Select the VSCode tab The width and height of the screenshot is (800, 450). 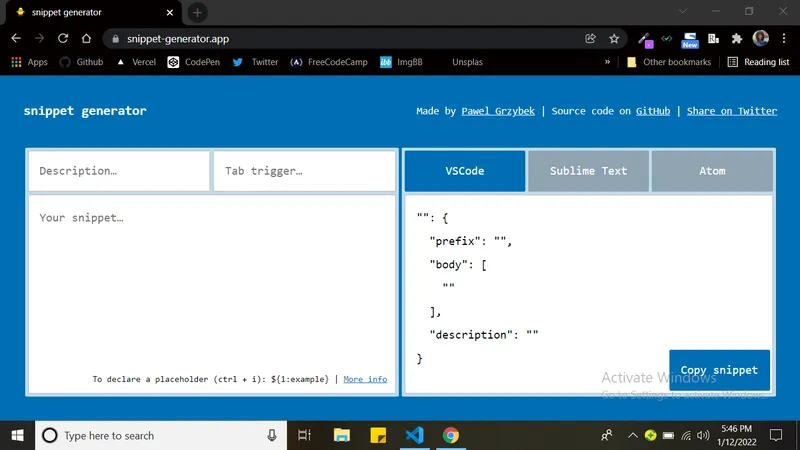[x=465, y=171]
